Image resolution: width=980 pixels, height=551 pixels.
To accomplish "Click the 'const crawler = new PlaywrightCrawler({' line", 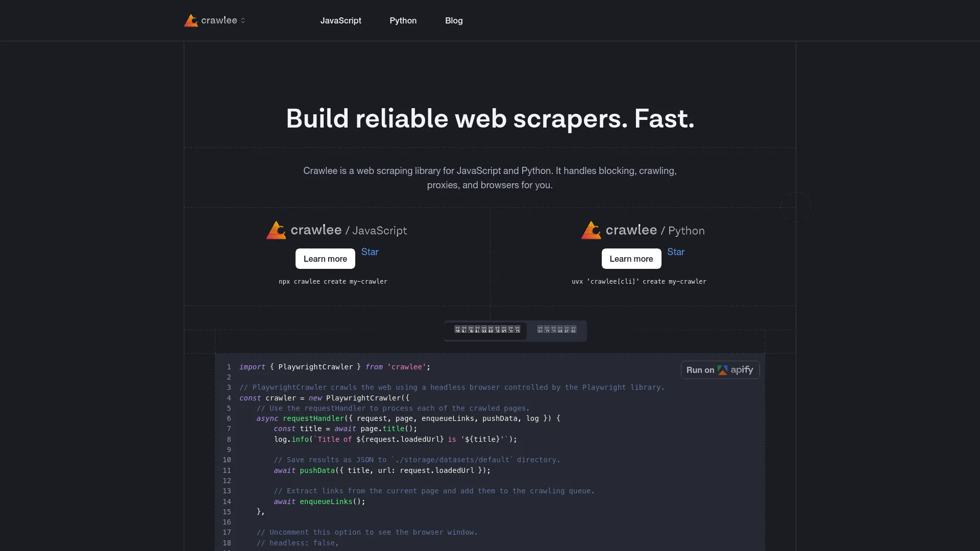I will pos(324,398).
